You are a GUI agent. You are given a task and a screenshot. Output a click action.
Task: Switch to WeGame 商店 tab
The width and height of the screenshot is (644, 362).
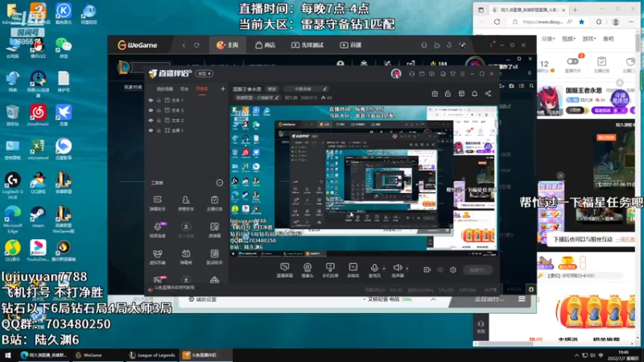point(266,45)
